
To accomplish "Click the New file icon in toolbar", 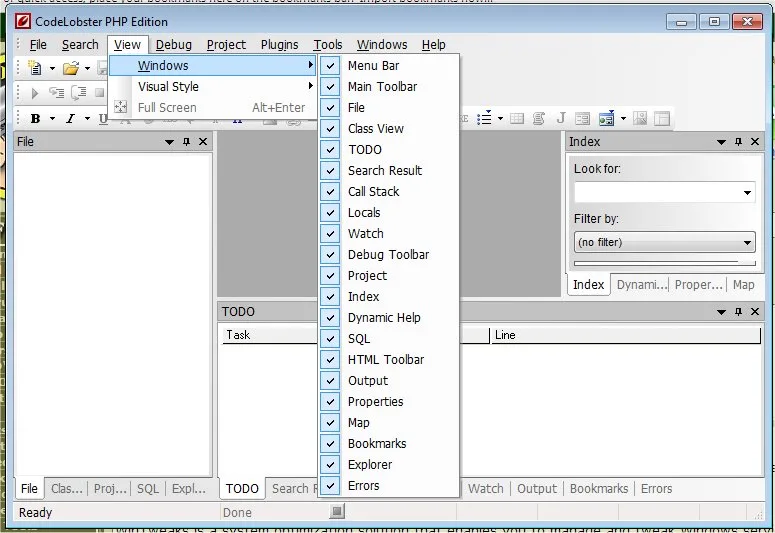I will click(x=35, y=68).
